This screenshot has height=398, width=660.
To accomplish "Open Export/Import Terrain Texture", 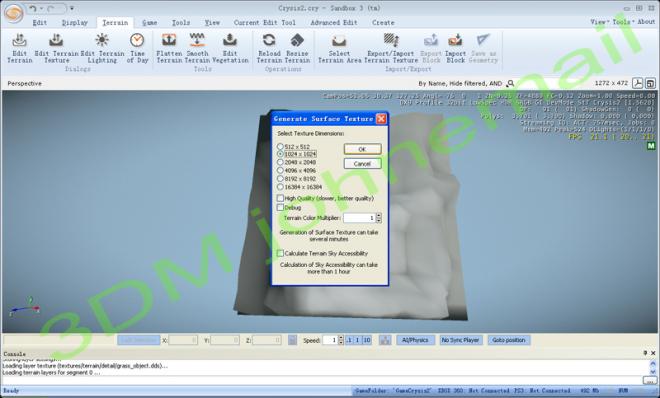I will pos(391,48).
